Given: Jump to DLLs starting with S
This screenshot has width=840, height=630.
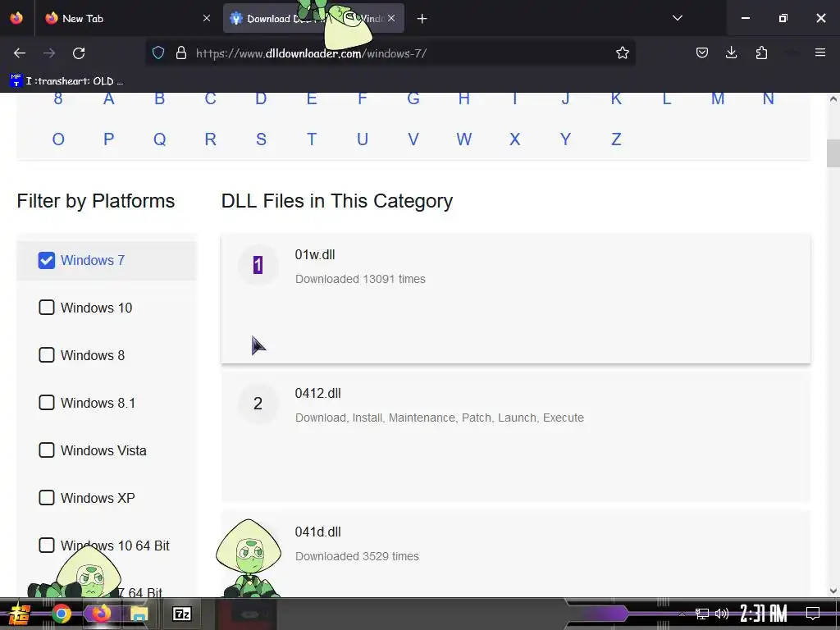Looking at the screenshot, I should pos(261,139).
